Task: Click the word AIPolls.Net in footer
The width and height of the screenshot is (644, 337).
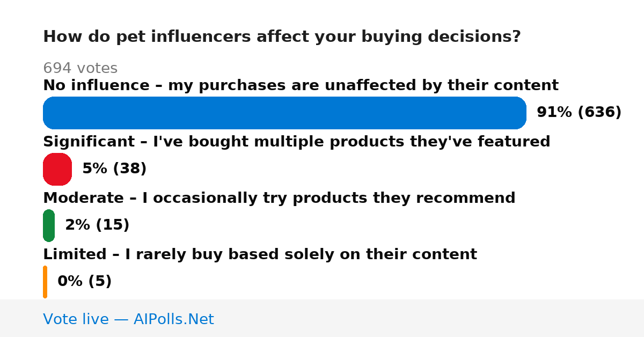Action: 173,319
